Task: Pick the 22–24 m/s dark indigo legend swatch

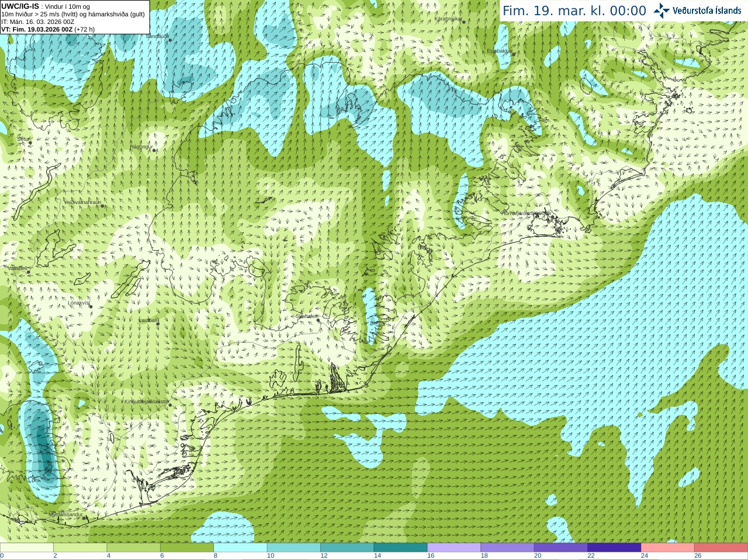Action: pyautogui.click(x=614, y=548)
